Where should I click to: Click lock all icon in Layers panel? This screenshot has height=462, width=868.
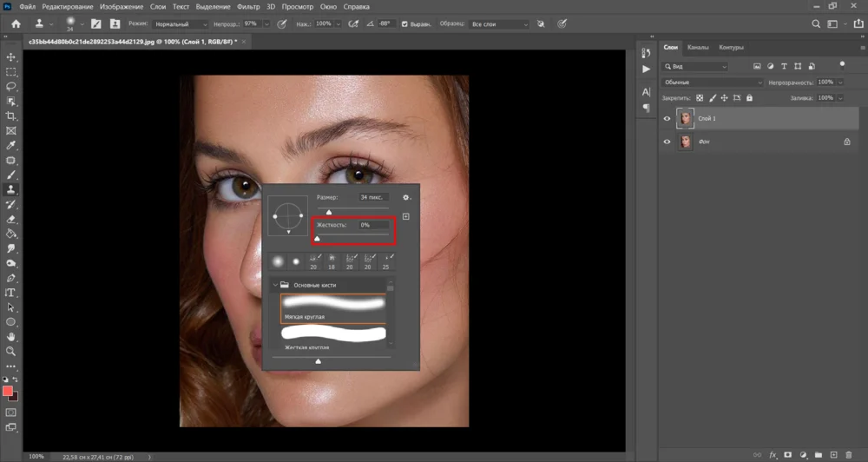click(751, 98)
